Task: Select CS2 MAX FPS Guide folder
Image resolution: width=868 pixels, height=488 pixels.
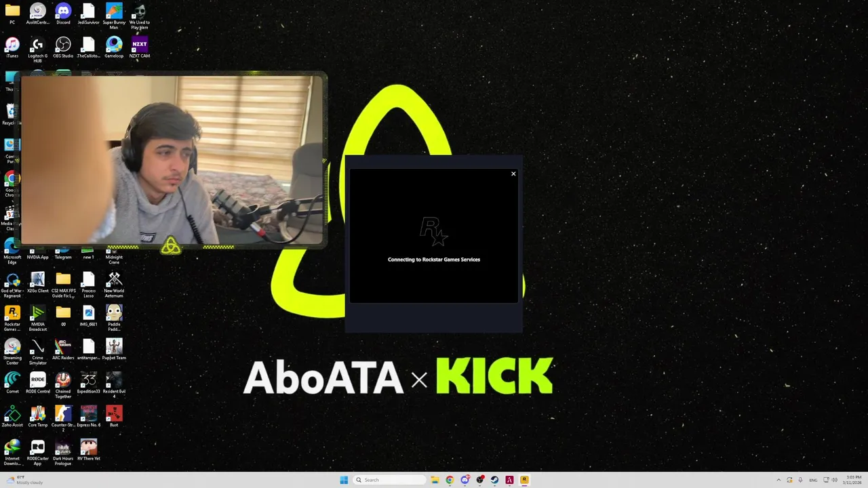Action: [63, 285]
